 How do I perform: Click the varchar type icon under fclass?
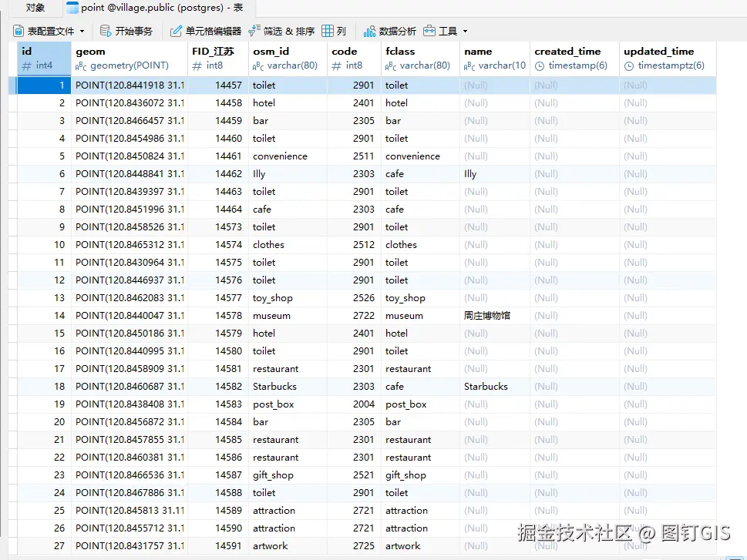391,66
